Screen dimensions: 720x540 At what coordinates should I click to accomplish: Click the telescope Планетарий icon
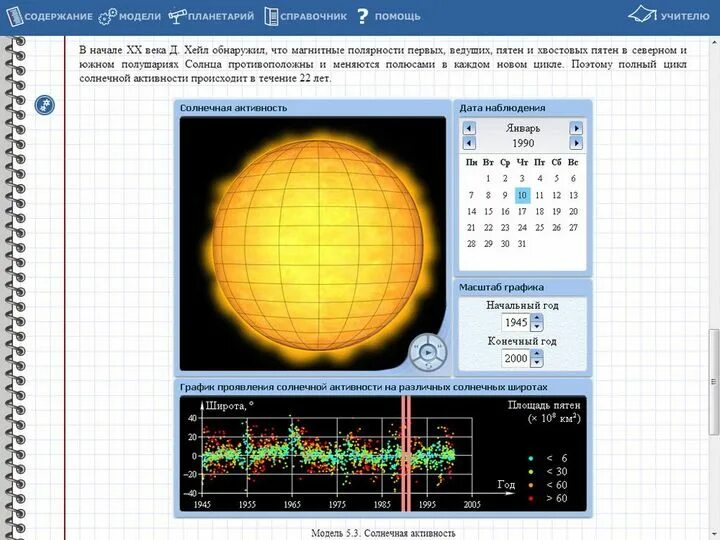click(x=177, y=17)
